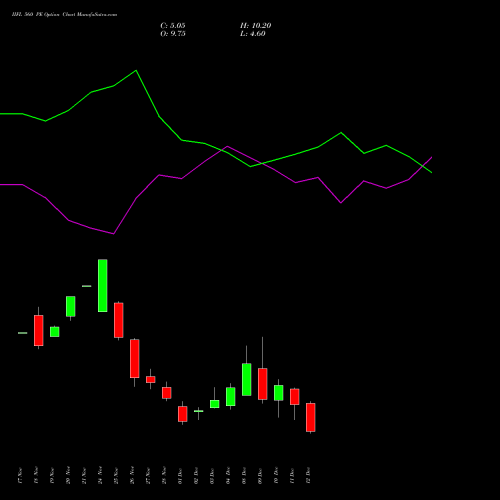Image resolution: width=500 pixels, height=500 pixels.
Task: Click the '20 Nov' date label
Action: (x=68, y=475)
